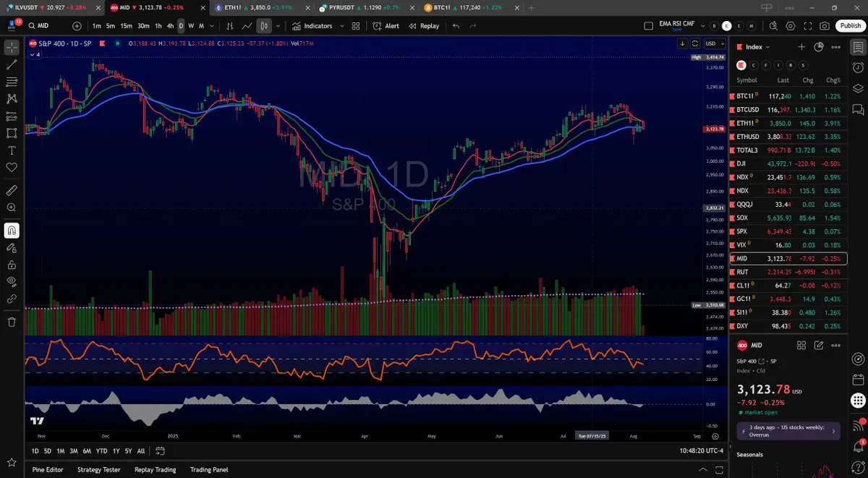The width and height of the screenshot is (868, 478).
Task: Select the All date range
Action: pos(141,451)
